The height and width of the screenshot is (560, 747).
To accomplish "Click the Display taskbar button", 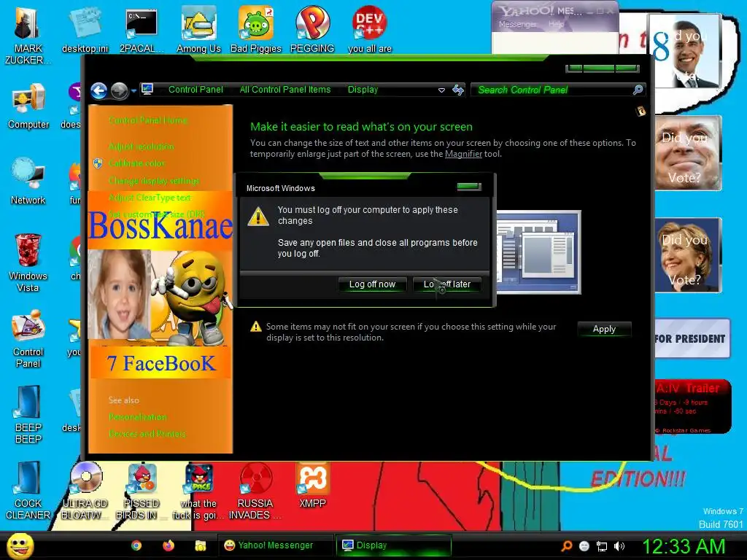I will 393,545.
